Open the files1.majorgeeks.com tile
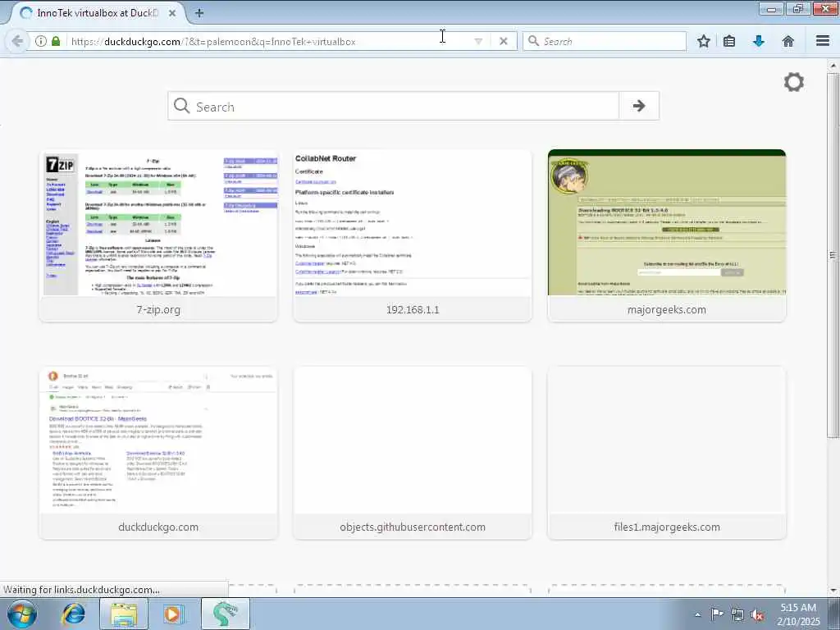This screenshot has height=630, width=840. (x=667, y=453)
